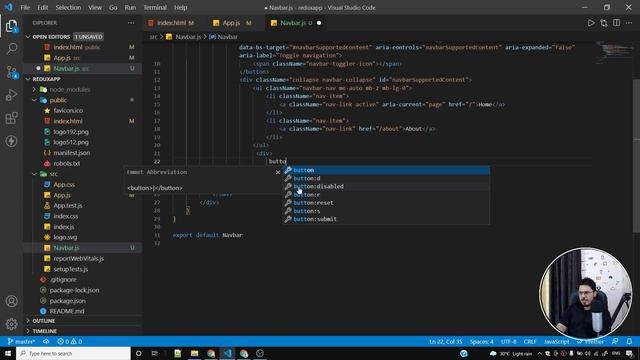Click the master branch status item
The height and width of the screenshot is (360, 640).
pyautogui.click(x=21, y=341)
